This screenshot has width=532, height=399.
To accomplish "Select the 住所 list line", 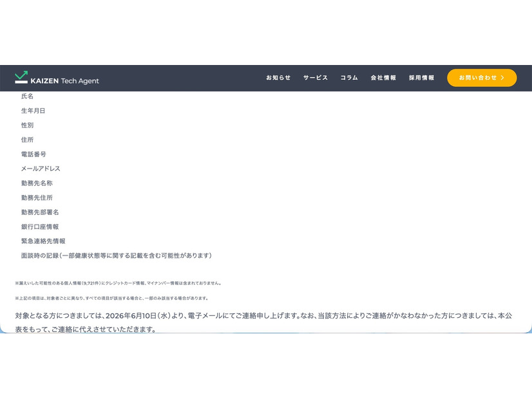I will click(28, 140).
